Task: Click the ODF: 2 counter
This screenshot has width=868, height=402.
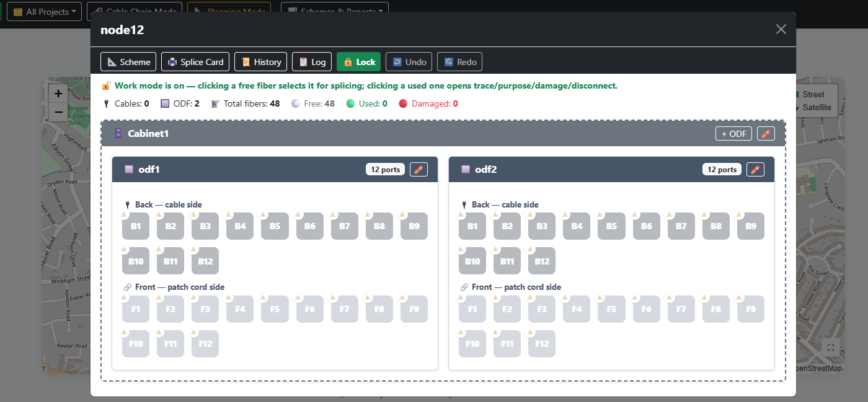Action: click(180, 103)
